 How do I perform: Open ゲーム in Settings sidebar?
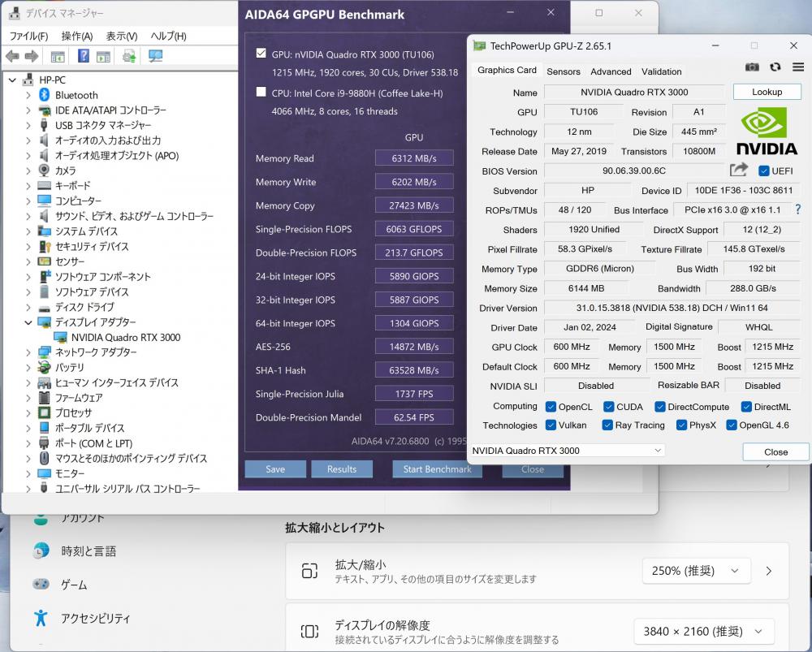74,585
